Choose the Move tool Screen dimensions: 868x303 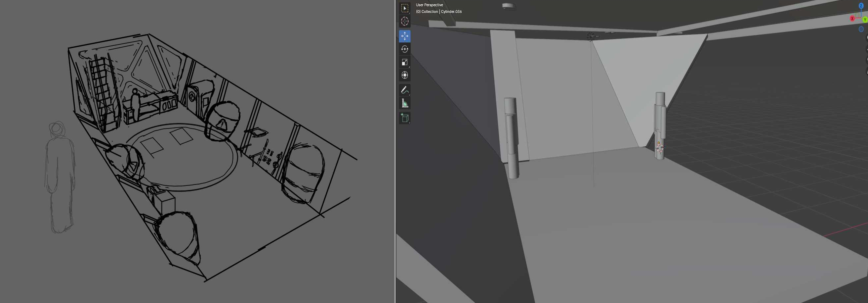(x=405, y=36)
